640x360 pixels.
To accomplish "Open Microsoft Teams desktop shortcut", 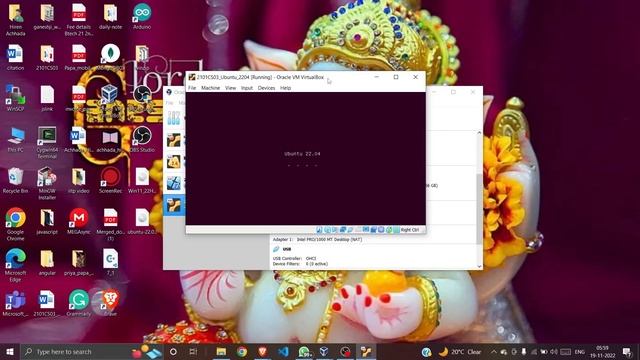I will tap(15, 304).
